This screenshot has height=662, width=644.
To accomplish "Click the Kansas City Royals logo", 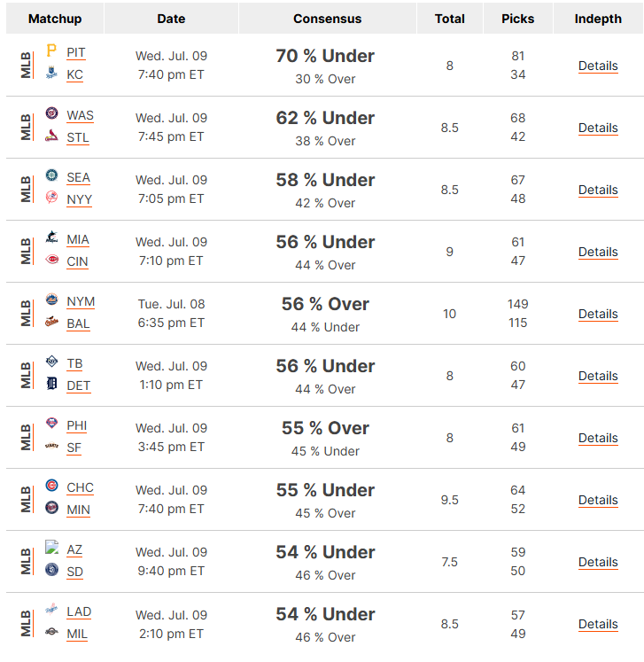I will (51, 73).
